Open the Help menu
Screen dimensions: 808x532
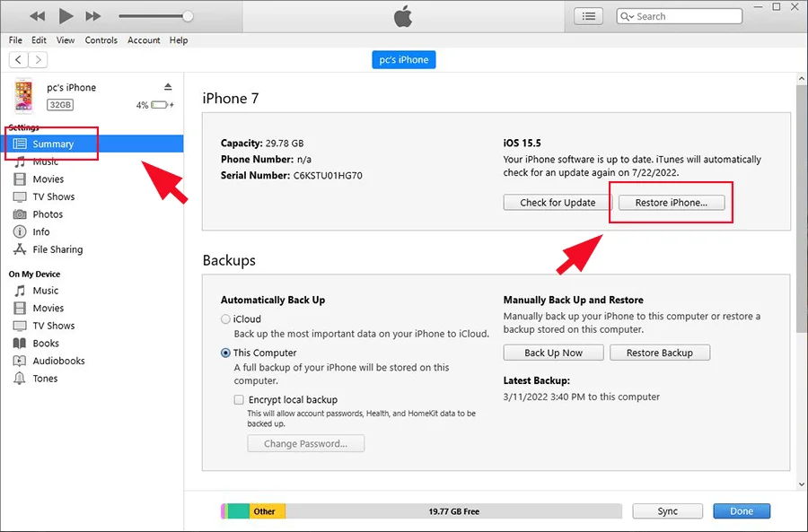[179, 40]
